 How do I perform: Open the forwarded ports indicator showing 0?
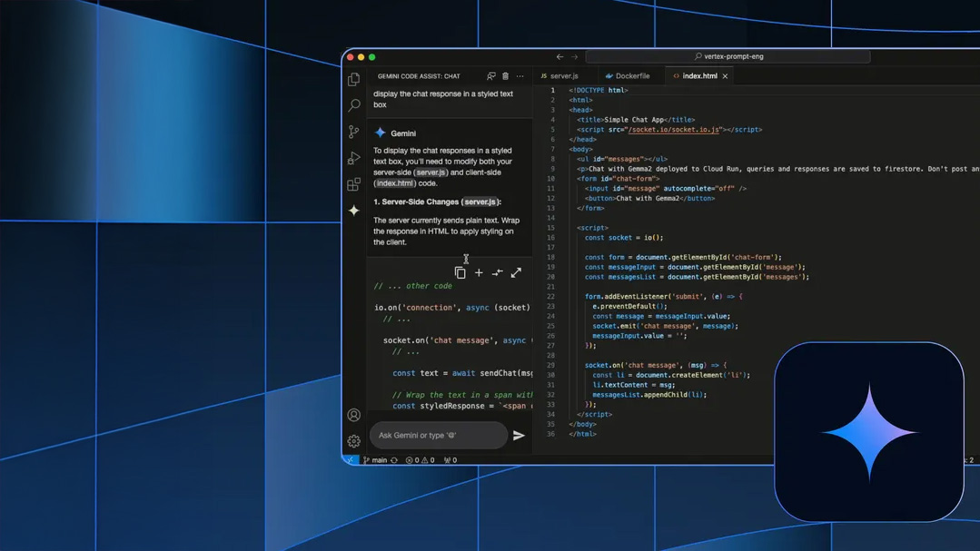coord(450,460)
